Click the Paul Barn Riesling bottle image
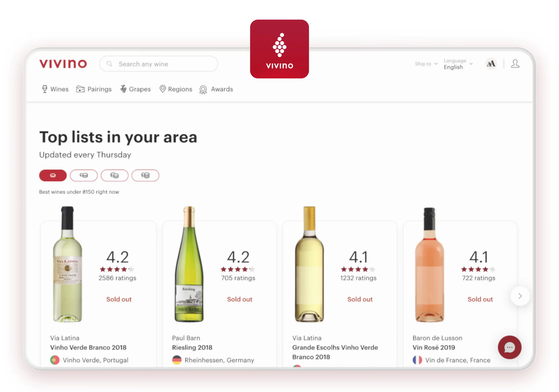 pyautogui.click(x=189, y=264)
